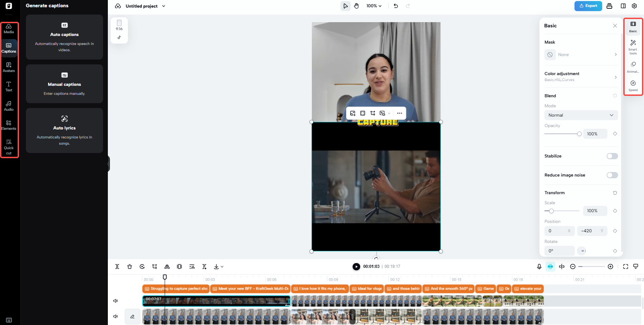
Task: Click the fit-to-frame icon on the canvas floating toolbar
Action: (x=363, y=113)
